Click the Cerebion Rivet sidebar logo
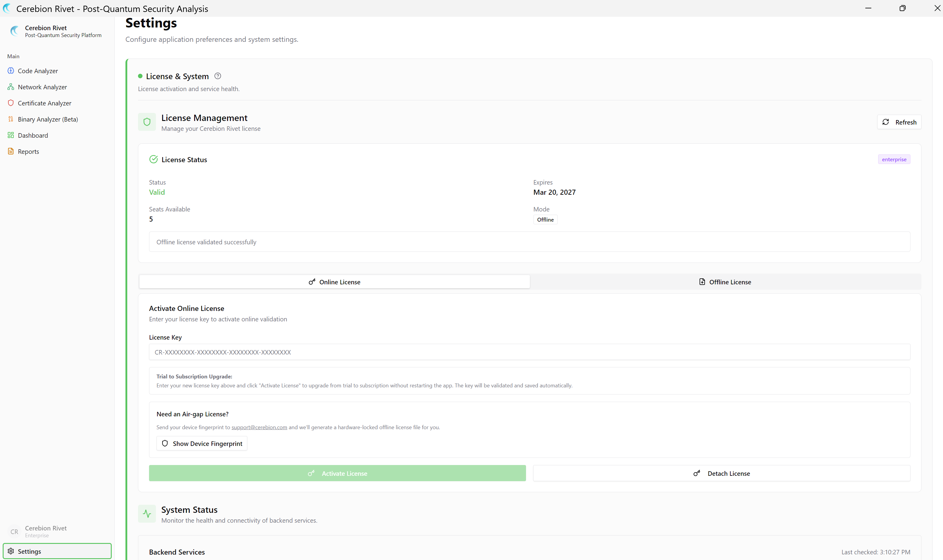The height and width of the screenshot is (560, 943). 14,31
